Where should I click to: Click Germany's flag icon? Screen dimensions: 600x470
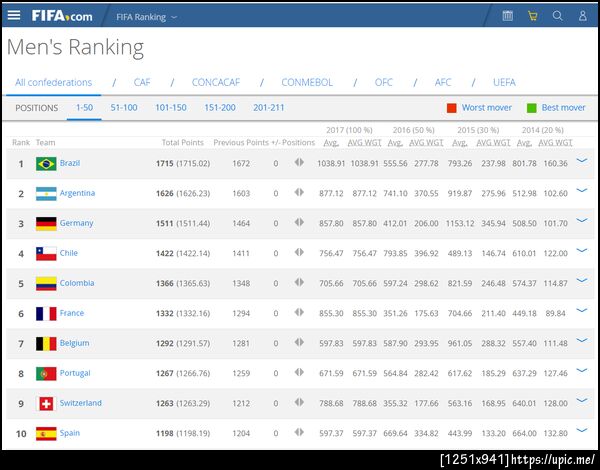click(x=46, y=224)
